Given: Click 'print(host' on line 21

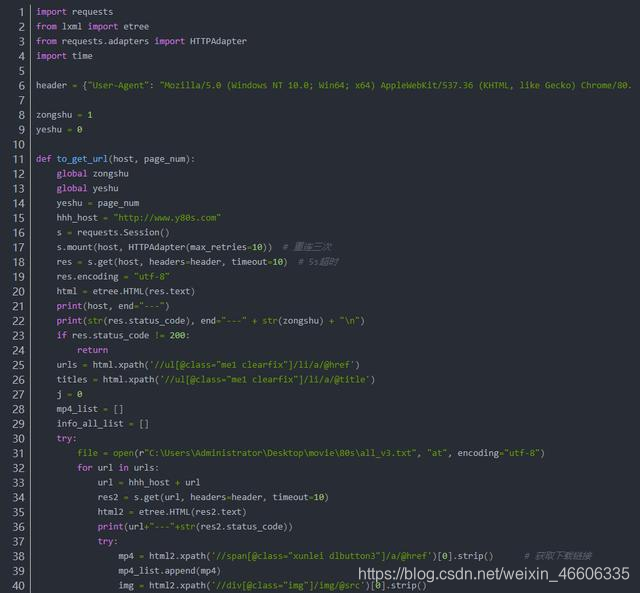Looking at the screenshot, I should pyautogui.click(x=82, y=306).
